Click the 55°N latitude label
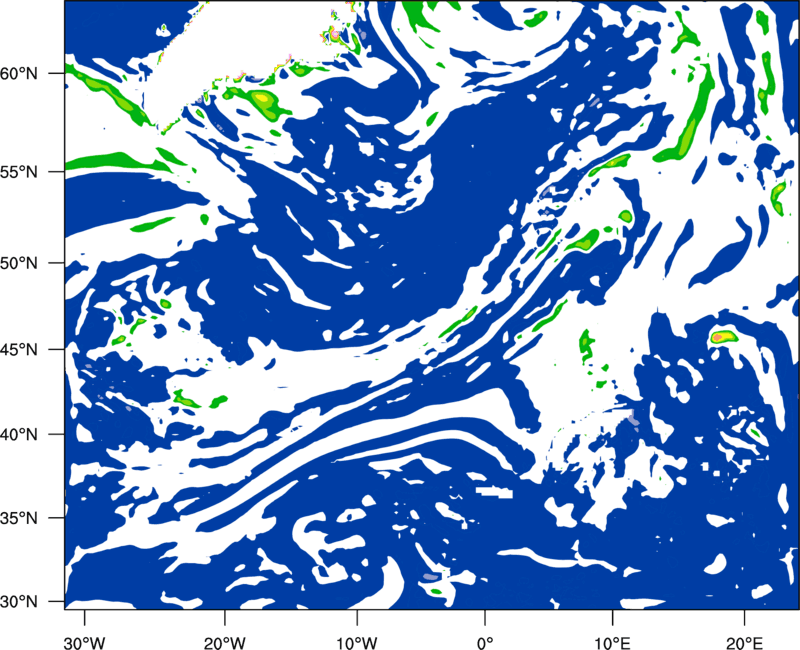 point(19,171)
